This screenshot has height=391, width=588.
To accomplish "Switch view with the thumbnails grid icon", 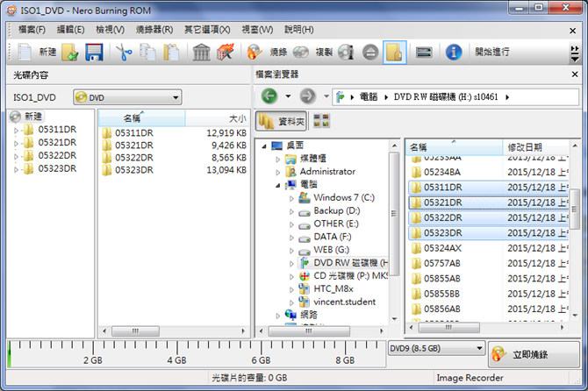I will pyautogui.click(x=321, y=120).
